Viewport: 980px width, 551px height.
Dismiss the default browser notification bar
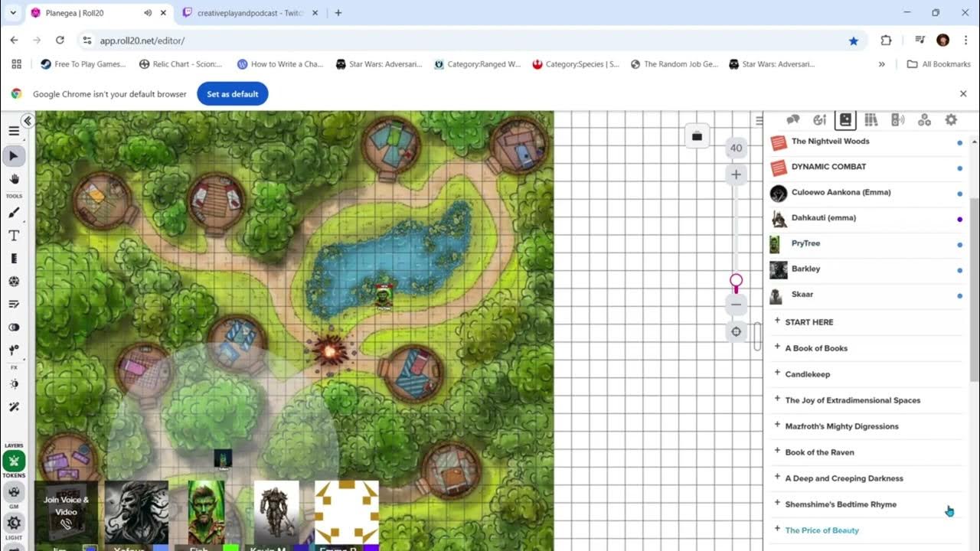coord(963,93)
